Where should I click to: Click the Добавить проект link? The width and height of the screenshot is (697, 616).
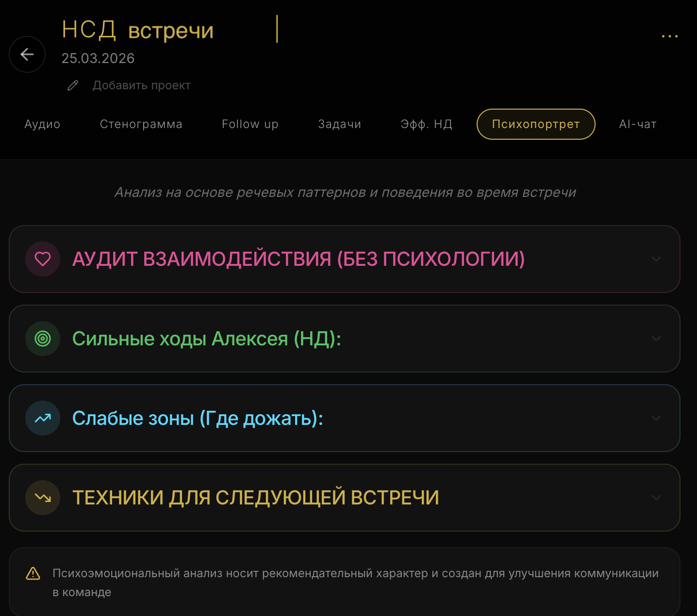click(141, 85)
